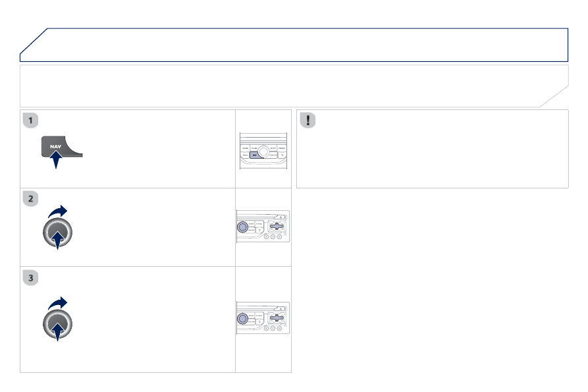Click the highlighted NAV key in step 1 console diagram
This screenshot has width=588, height=392.
pos(255,155)
